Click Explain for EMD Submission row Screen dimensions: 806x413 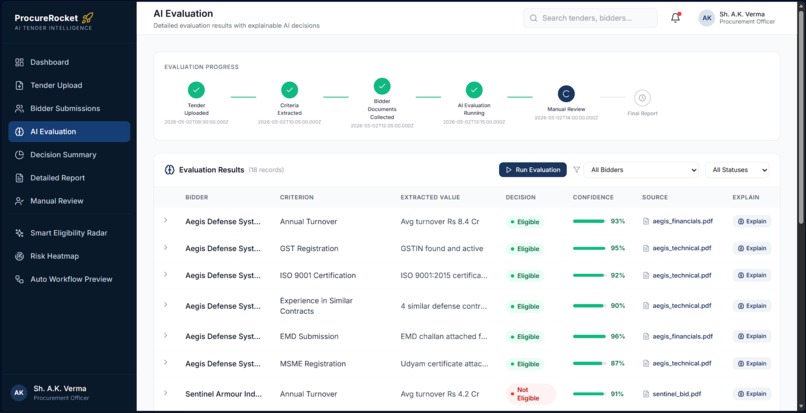tap(752, 336)
